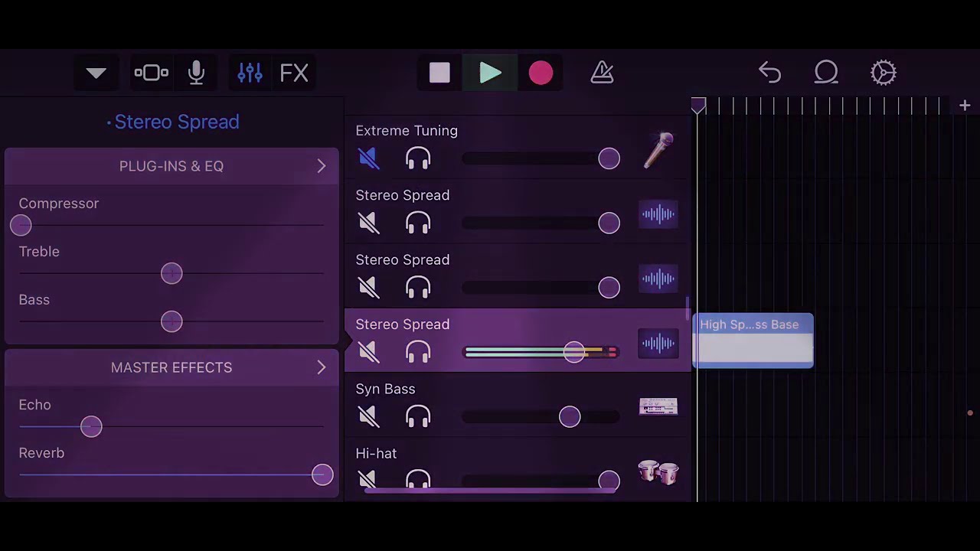Open the browser dropdown triangle

point(96,73)
